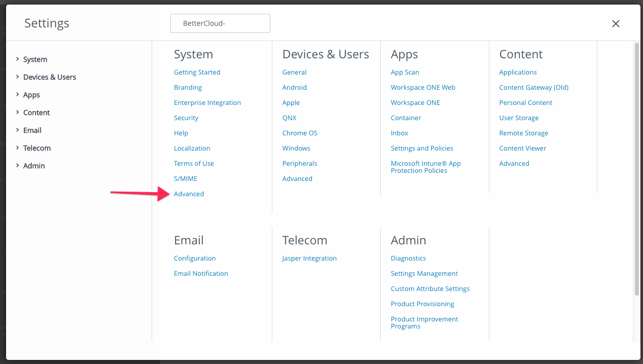Image resolution: width=643 pixels, height=364 pixels.
Task: Open Content Gateway (Old) settings
Action: pyautogui.click(x=533, y=87)
